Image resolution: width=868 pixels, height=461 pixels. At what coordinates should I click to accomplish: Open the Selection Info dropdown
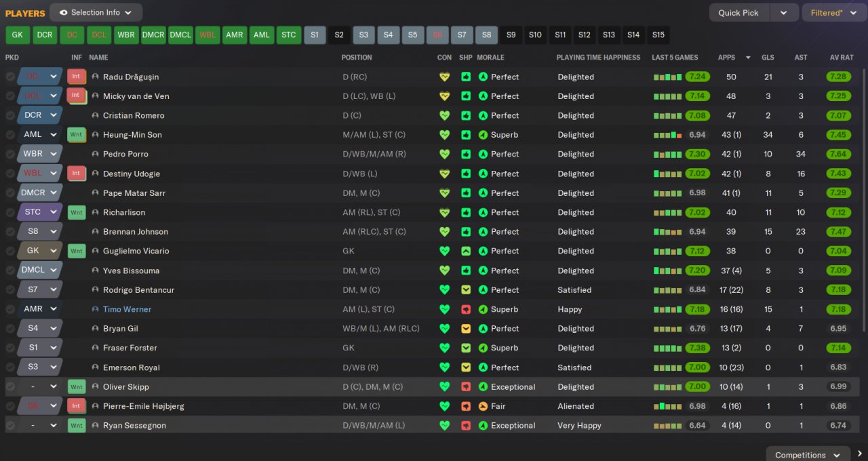click(x=96, y=12)
